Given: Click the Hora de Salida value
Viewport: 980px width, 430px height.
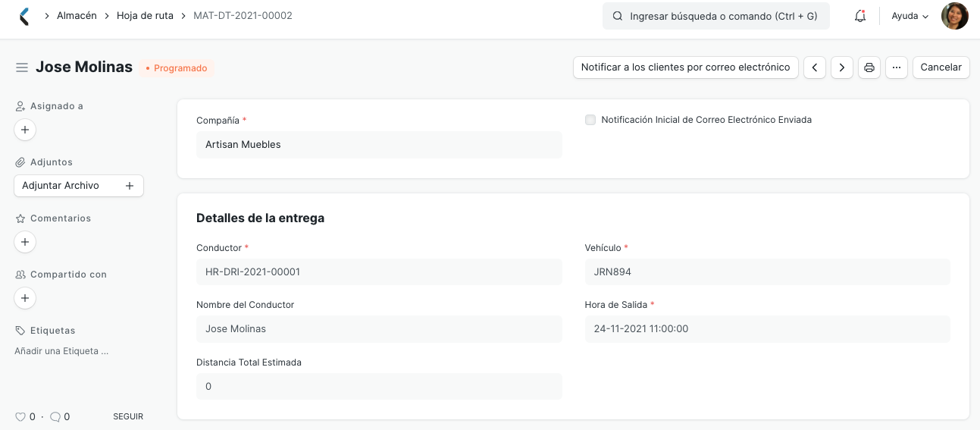Looking at the screenshot, I should (767, 329).
